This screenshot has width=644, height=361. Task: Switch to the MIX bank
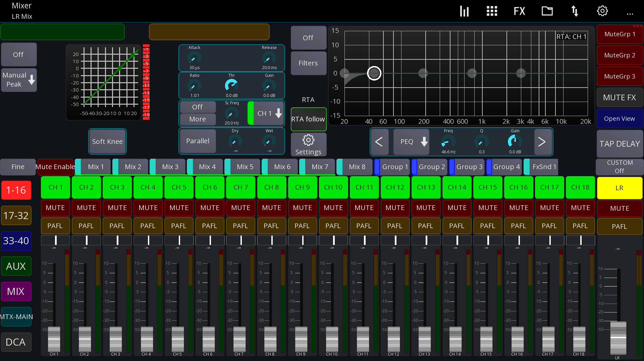[x=16, y=291]
